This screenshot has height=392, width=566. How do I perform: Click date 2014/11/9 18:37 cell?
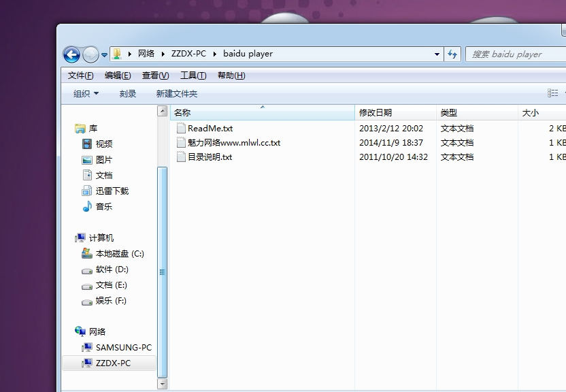[x=391, y=143]
